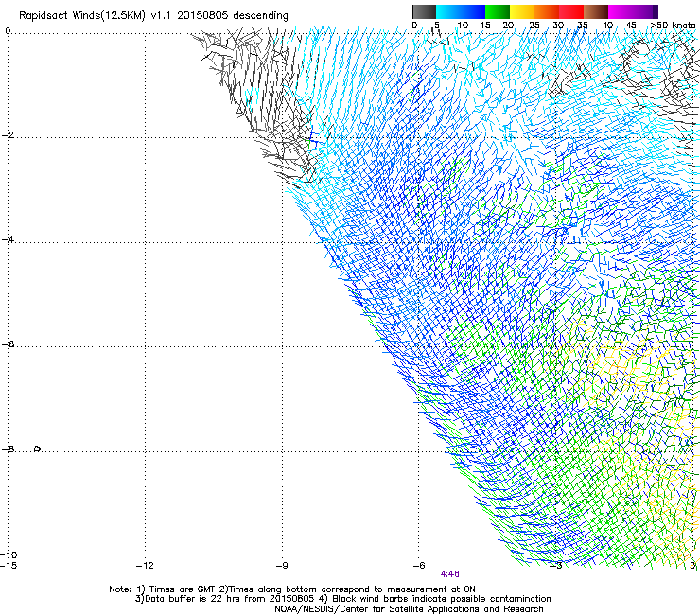This screenshot has height=615, width=700.
Task: Click the "25" color scale label
Action: 534,26
